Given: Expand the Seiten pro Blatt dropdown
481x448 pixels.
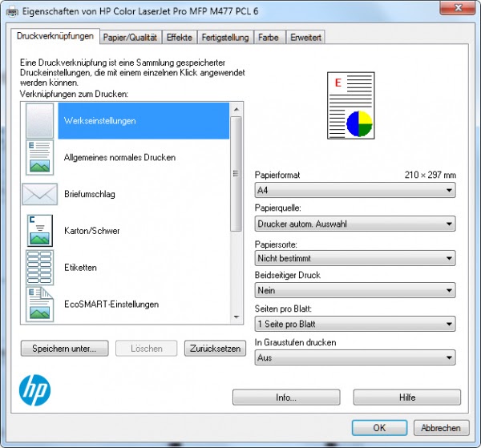Looking at the screenshot, I should (x=355, y=324).
